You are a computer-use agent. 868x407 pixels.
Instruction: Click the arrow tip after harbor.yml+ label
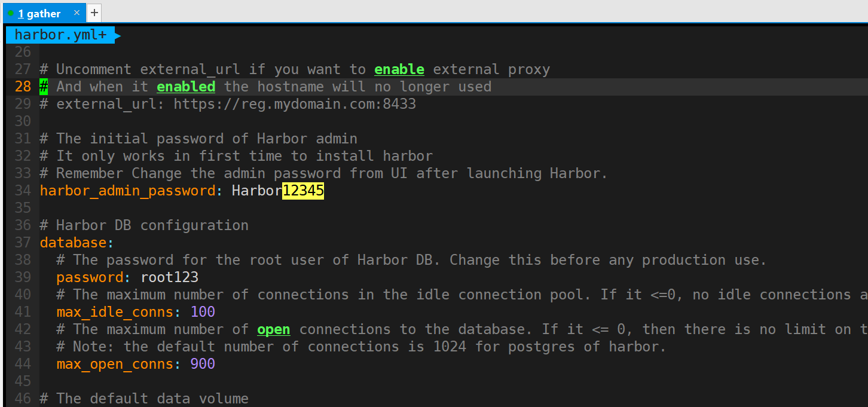point(117,34)
